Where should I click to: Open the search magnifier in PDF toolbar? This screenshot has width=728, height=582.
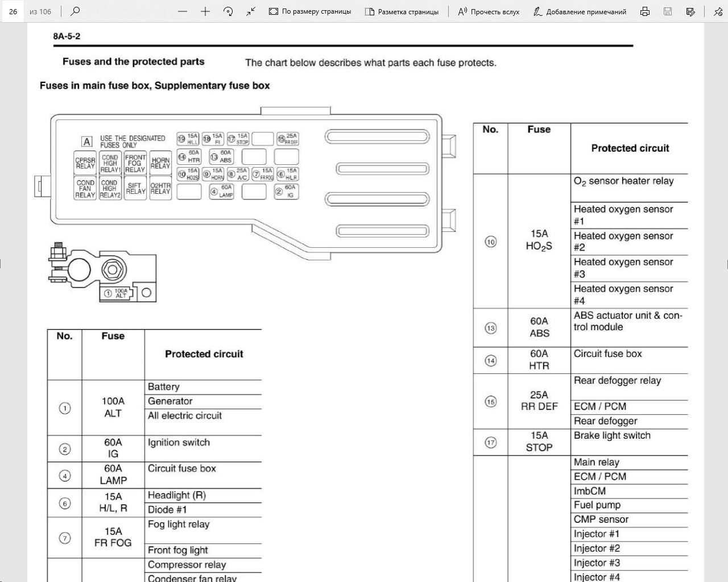click(75, 11)
